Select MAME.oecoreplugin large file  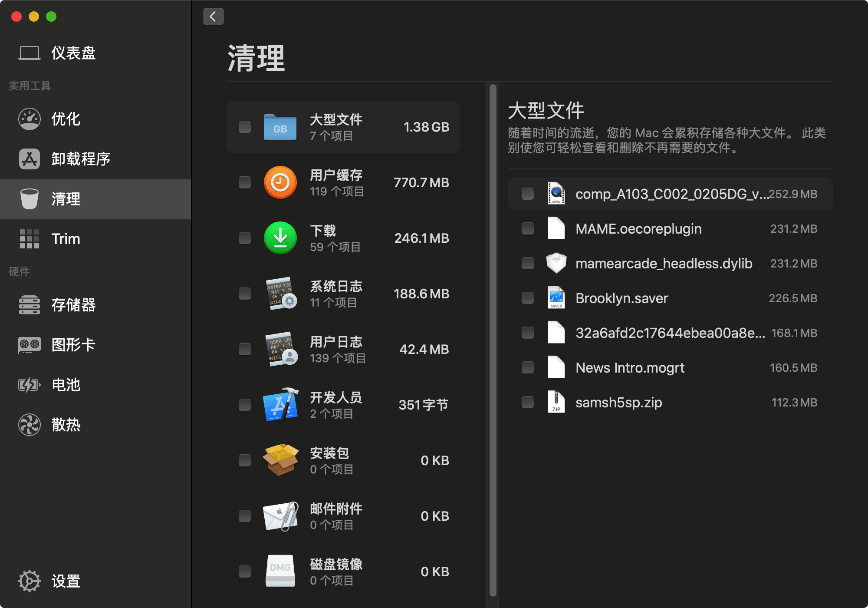point(528,228)
